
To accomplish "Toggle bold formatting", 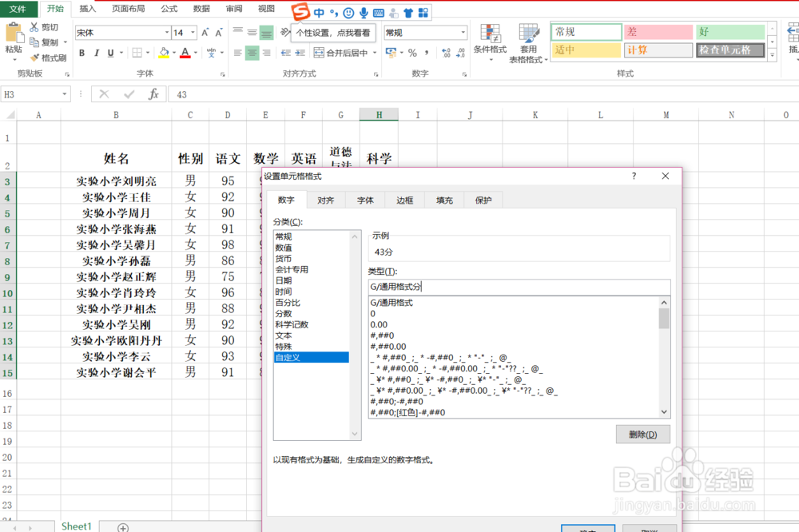I will click(81, 54).
